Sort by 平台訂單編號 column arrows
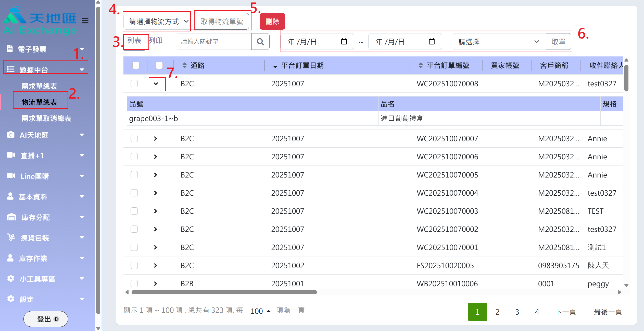Image resolution: width=644 pixels, height=331 pixels. (421, 66)
